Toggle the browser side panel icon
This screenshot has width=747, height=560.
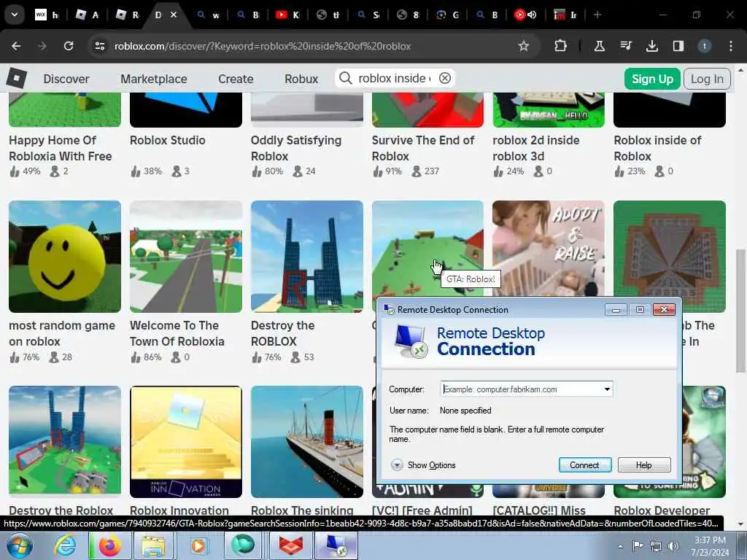click(678, 46)
